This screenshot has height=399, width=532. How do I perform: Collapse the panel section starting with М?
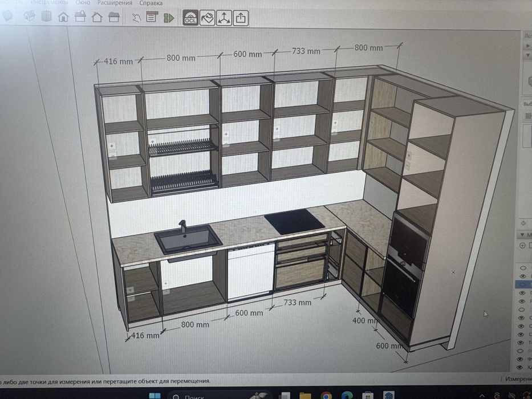pyautogui.click(x=522, y=234)
